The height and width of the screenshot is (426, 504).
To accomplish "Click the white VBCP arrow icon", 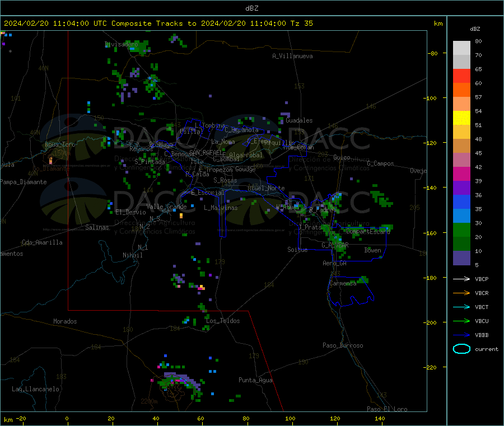I will [x=461, y=279].
